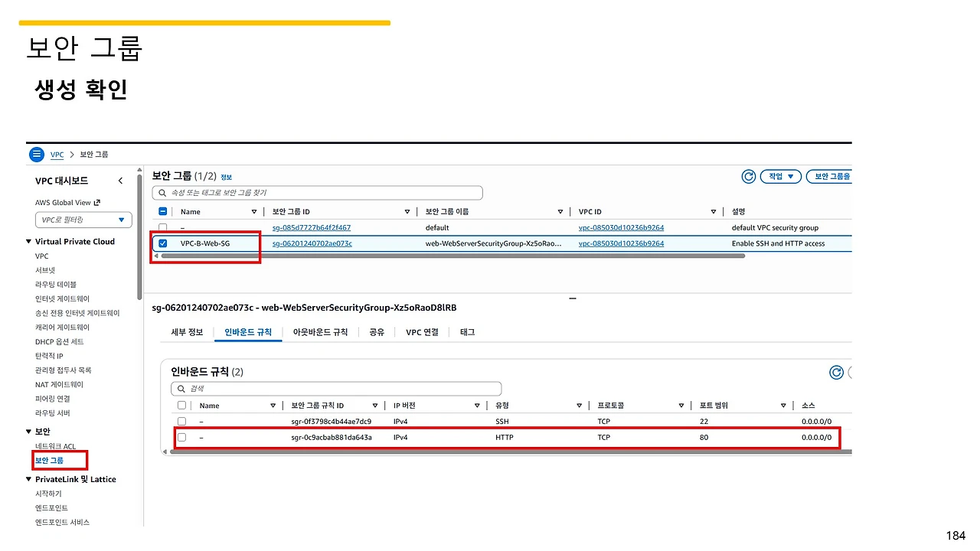
Task: Sort inbound rules by 유형 arrow
Action: pos(580,406)
